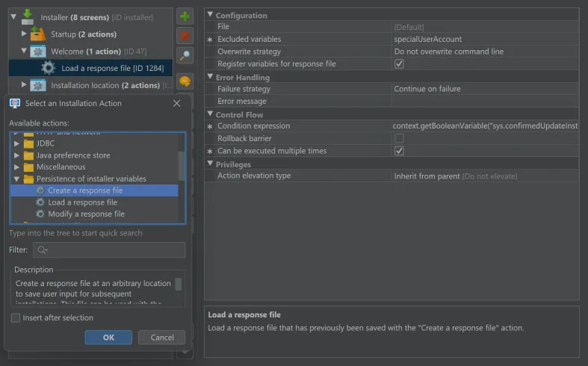
Task: Click the Description text scrollbar
Action: [179, 284]
